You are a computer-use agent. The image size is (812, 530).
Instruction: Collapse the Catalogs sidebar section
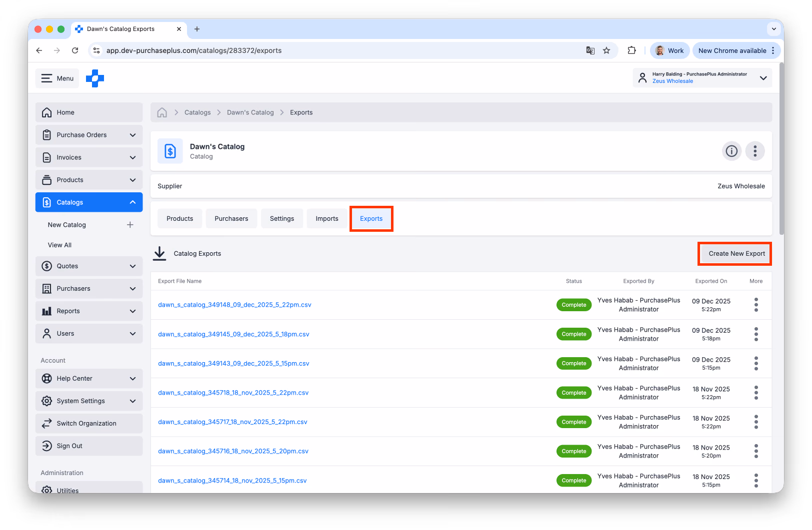(x=89, y=202)
